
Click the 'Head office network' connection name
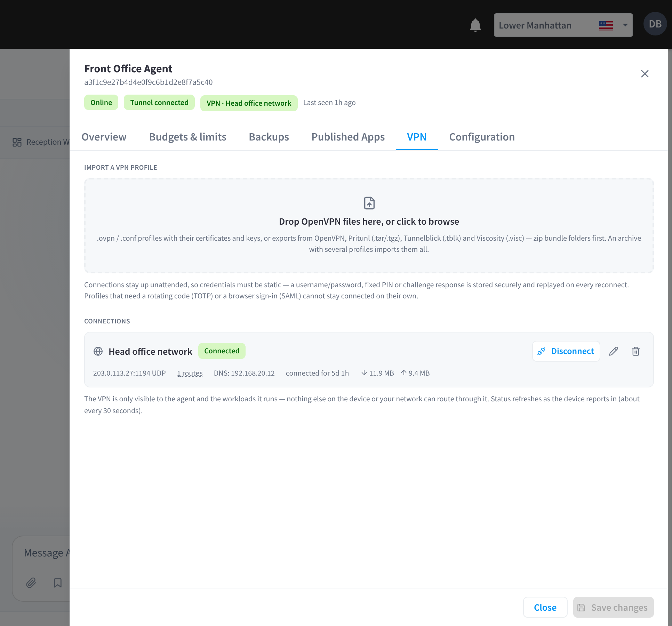click(x=150, y=352)
